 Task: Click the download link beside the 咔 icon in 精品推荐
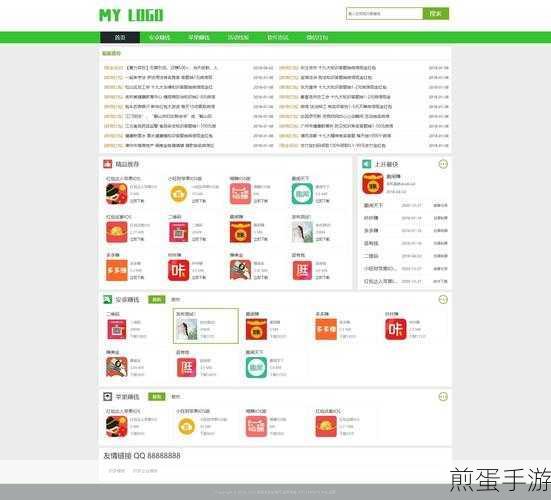coord(199,278)
